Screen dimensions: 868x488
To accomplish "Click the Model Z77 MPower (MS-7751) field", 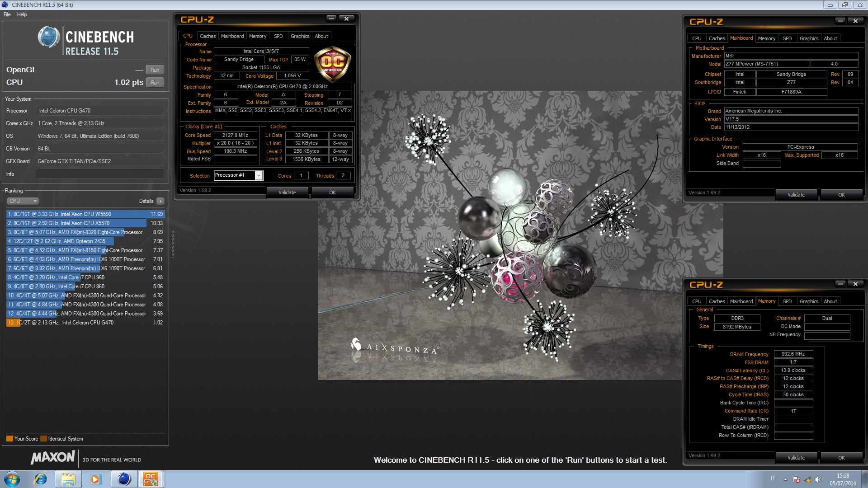I will [x=767, y=64].
